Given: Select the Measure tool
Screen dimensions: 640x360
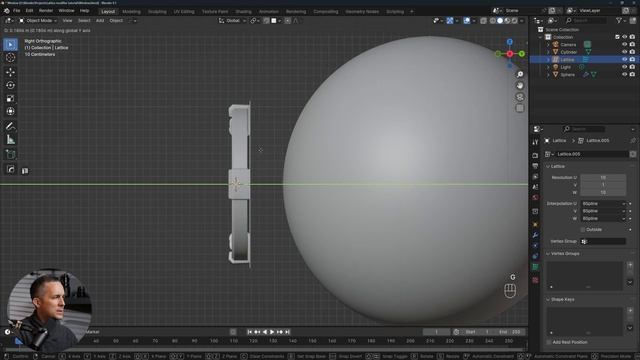Looking at the screenshot, I should [11, 140].
